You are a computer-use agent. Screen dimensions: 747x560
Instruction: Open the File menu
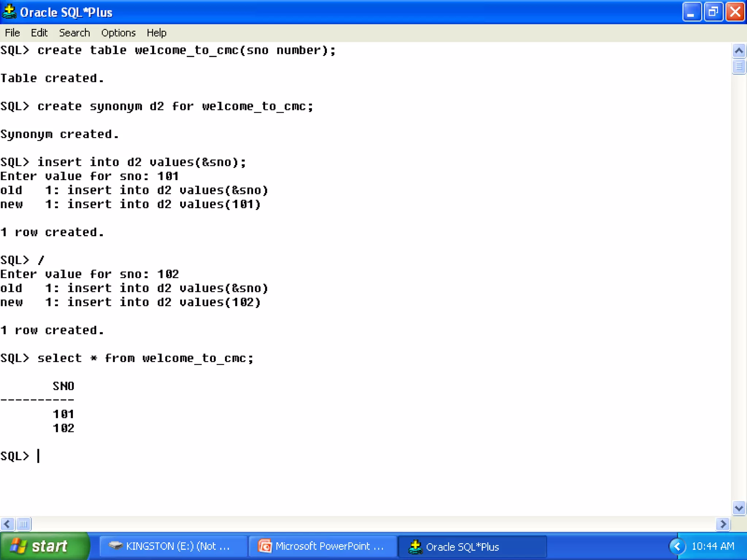tap(12, 33)
